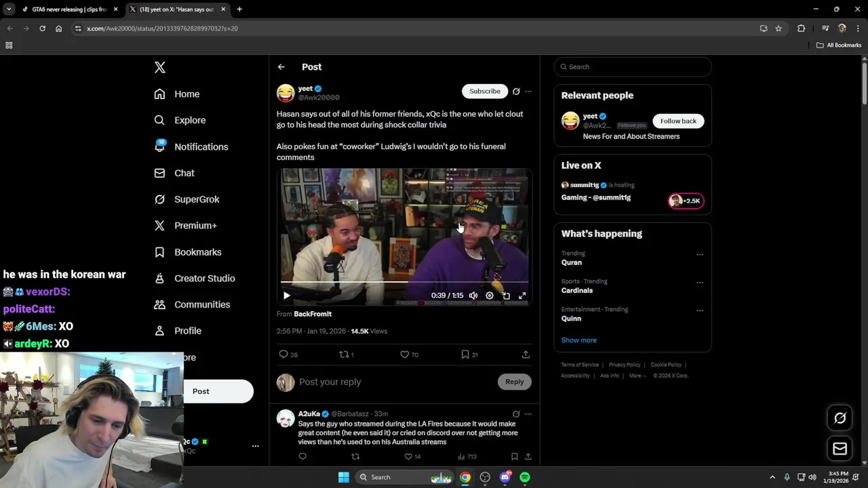The image size is (868, 488).
Task: Click the X logo in sidebar
Action: [x=160, y=67]
